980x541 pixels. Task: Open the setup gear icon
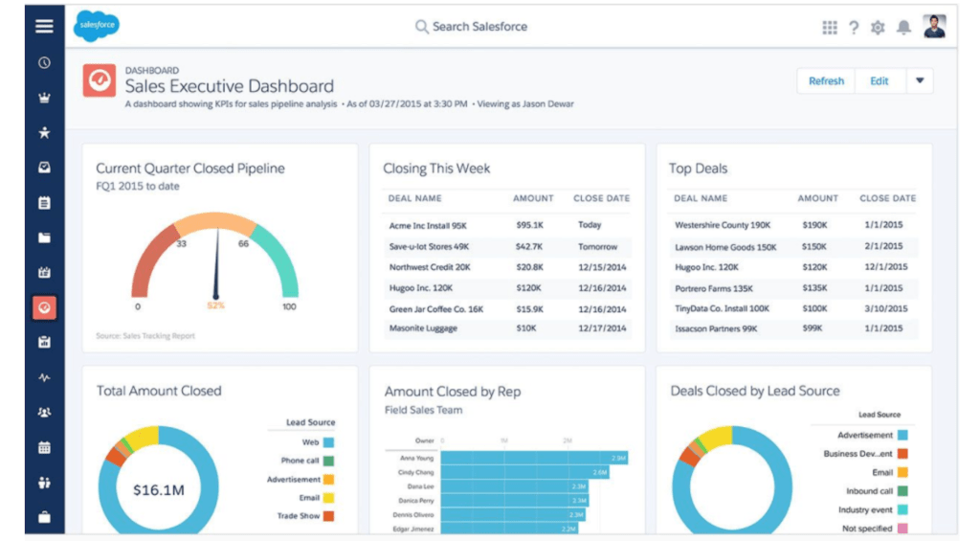point(878,27)
